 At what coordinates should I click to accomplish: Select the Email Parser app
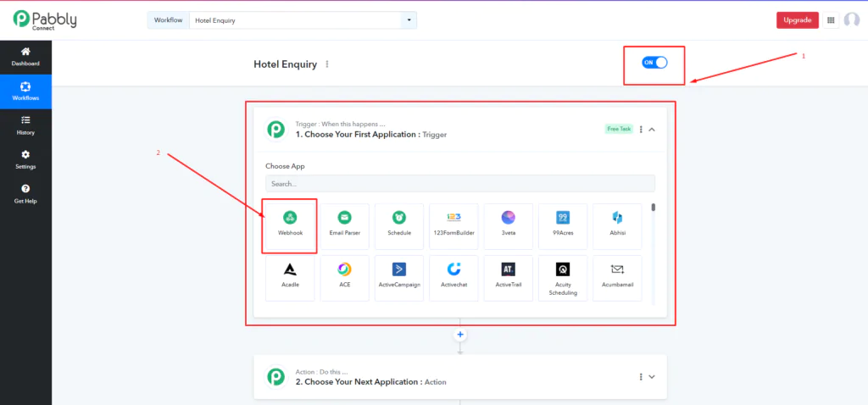[344, 226]
